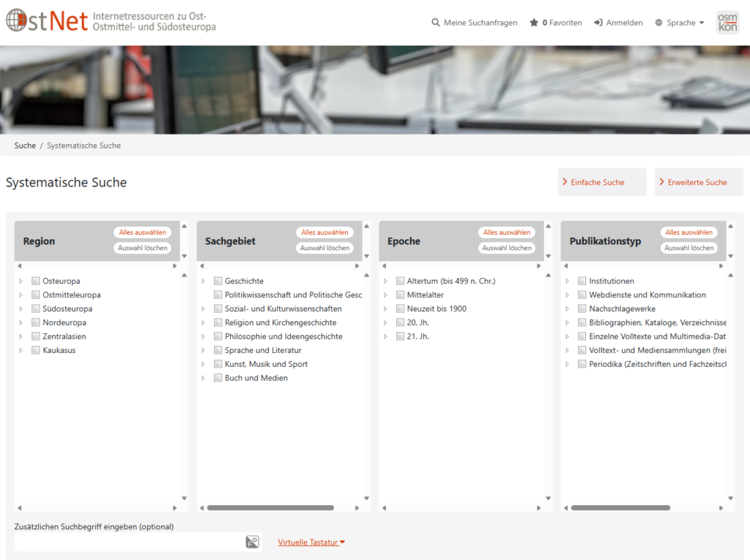The image size is (750, 560).
Task: Enable the Geschichte checkbox
Action: (218, 280)
